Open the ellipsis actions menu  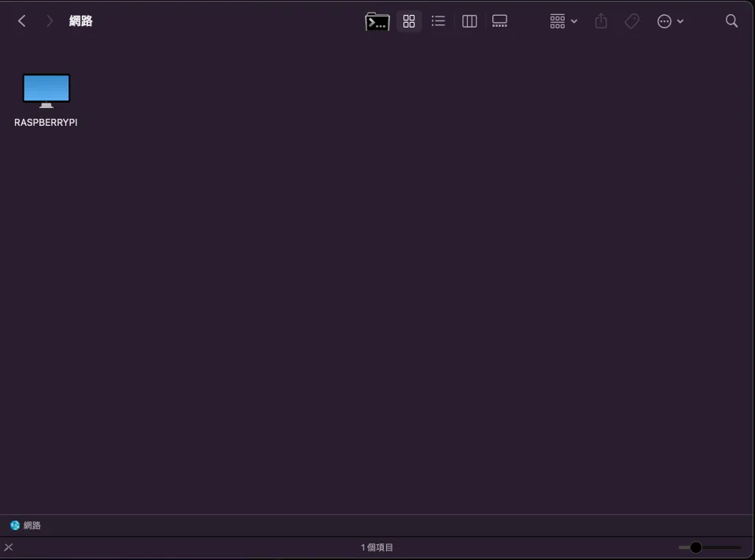(670, 22)
